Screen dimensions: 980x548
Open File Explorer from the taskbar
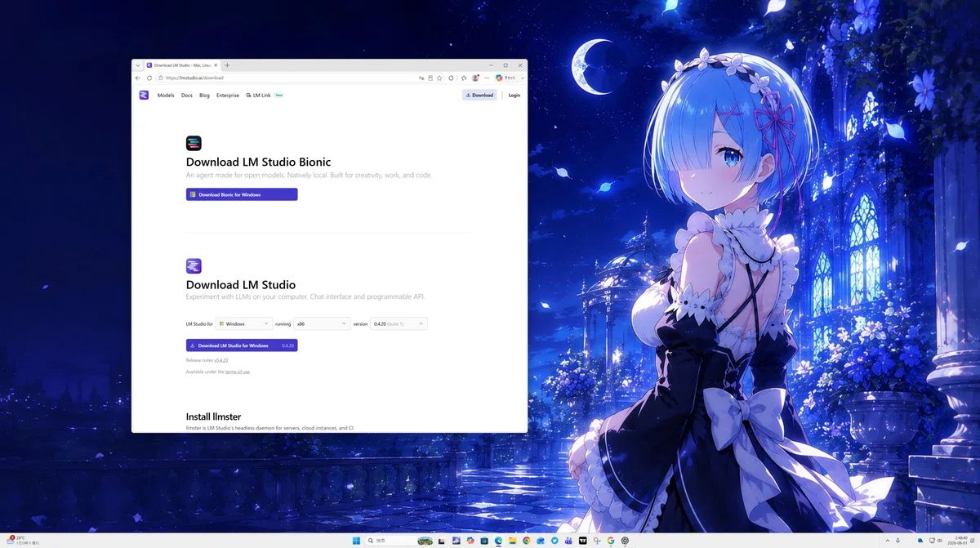513,541
